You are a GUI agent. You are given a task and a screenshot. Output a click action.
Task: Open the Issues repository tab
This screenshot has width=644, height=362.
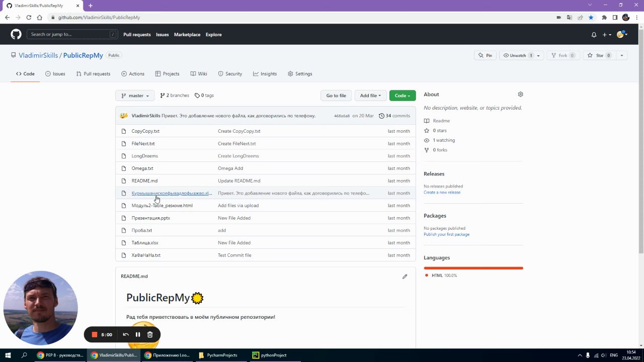[55, 74]
